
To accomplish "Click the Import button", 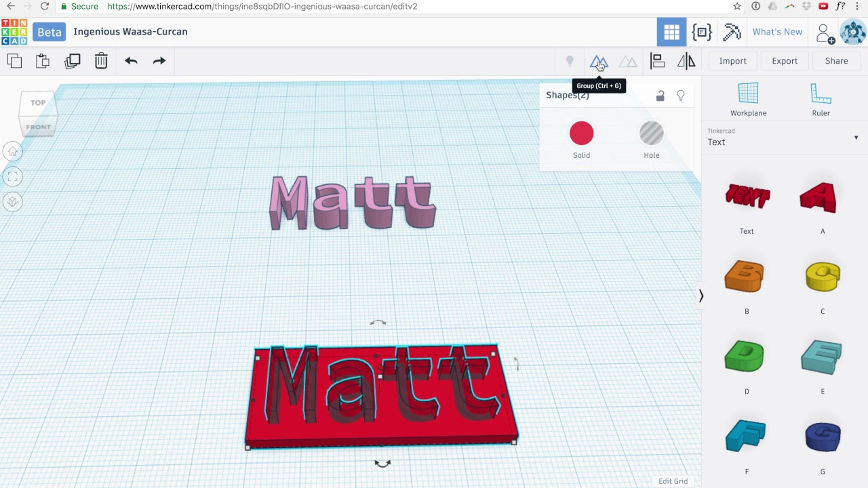I will click(x=732, y=61).
